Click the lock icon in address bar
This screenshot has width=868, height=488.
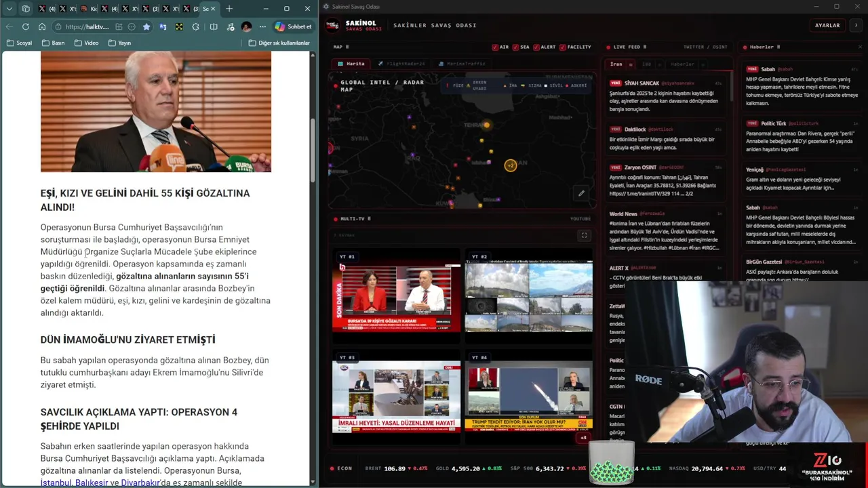(58, 26)
